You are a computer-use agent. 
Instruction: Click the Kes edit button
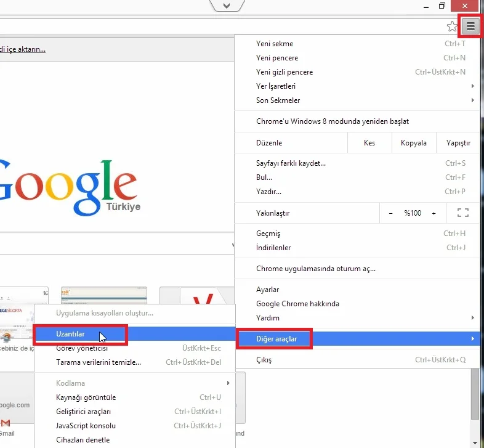click(x=369, y=143)
